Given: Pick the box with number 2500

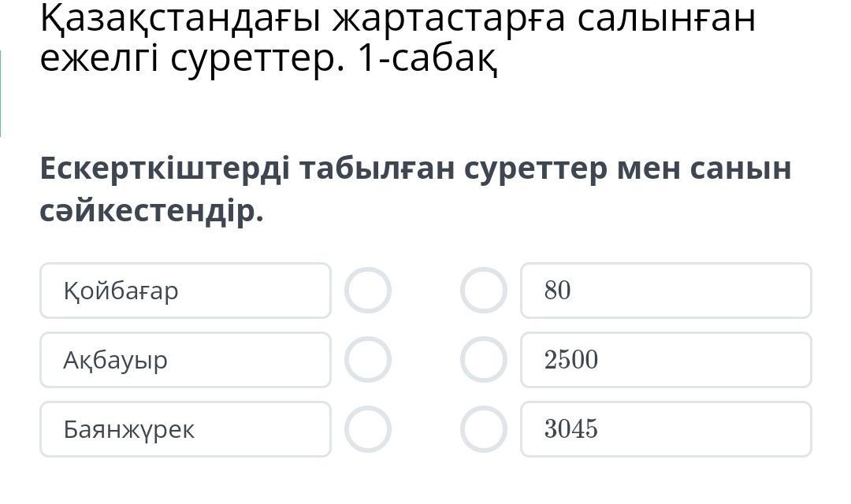Looking at the screenshot, I should (x=666, y=360).
